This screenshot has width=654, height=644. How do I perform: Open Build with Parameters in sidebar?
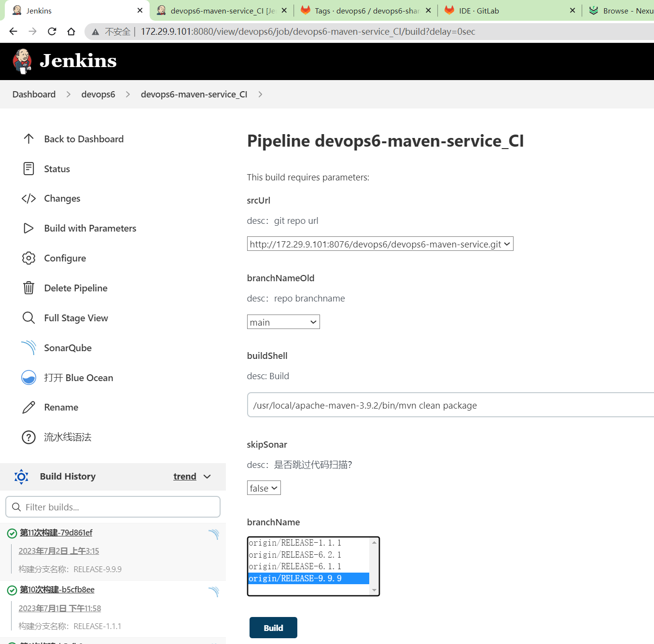[90, 228]
